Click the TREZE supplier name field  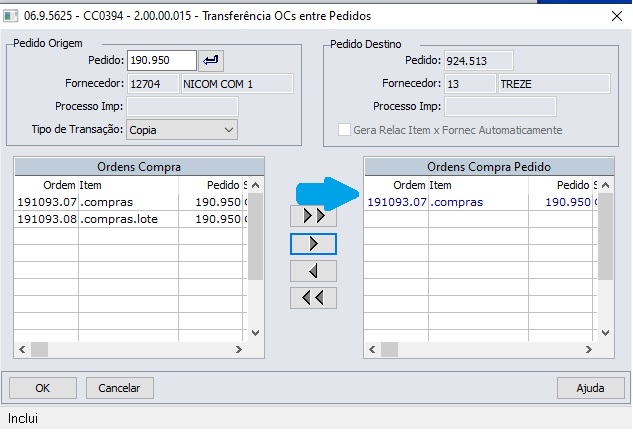click(x=554, y=84)
